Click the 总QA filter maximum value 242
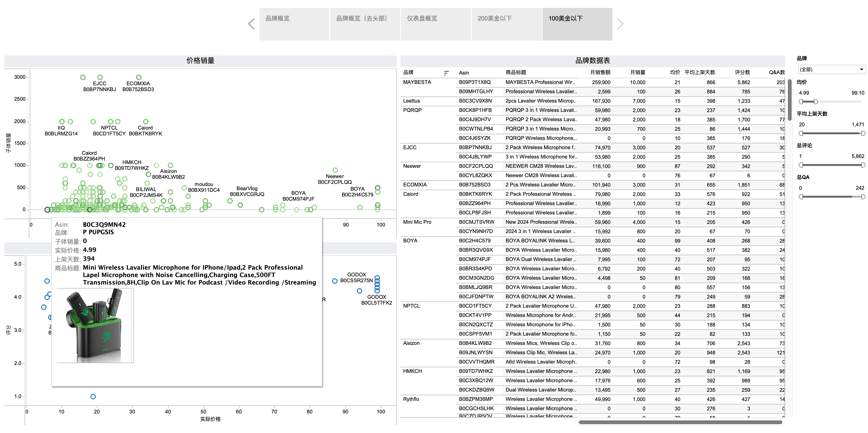Screen dimensions: 868x433 (x=860, y=188)
